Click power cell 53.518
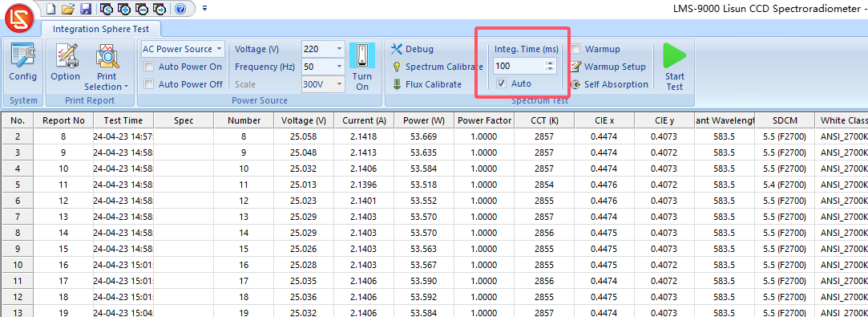This screenshot has height=317, width=868. pos(424,184)
